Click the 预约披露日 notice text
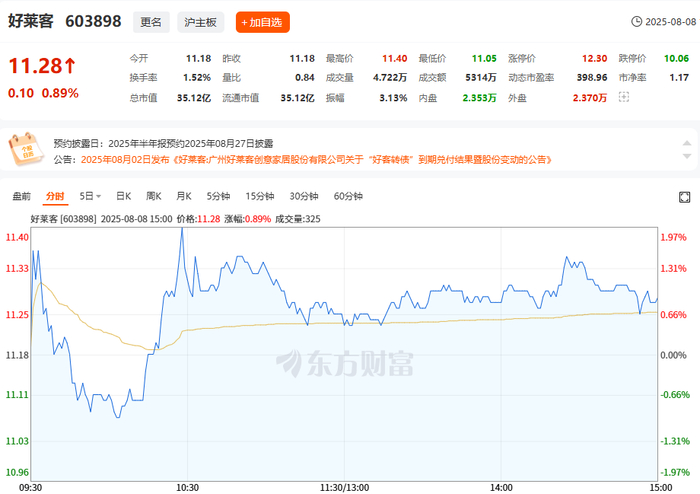700x494 pixels. click(163, 144)
